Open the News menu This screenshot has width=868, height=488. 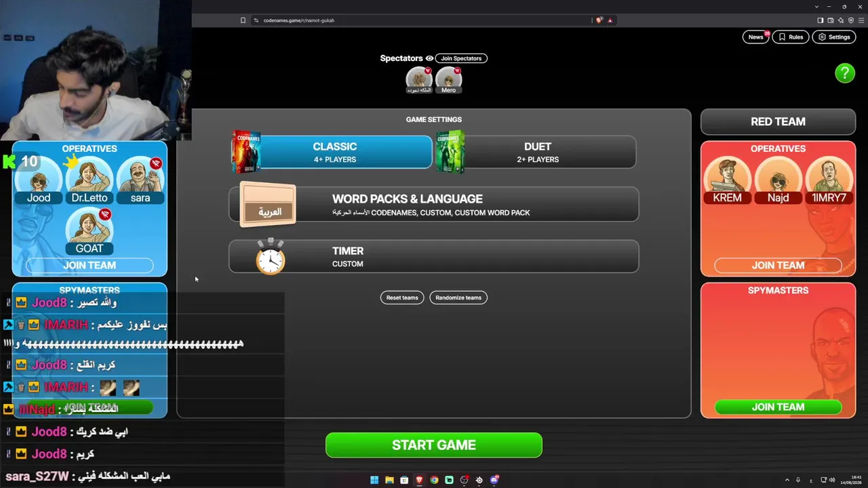tap(756, 37)
